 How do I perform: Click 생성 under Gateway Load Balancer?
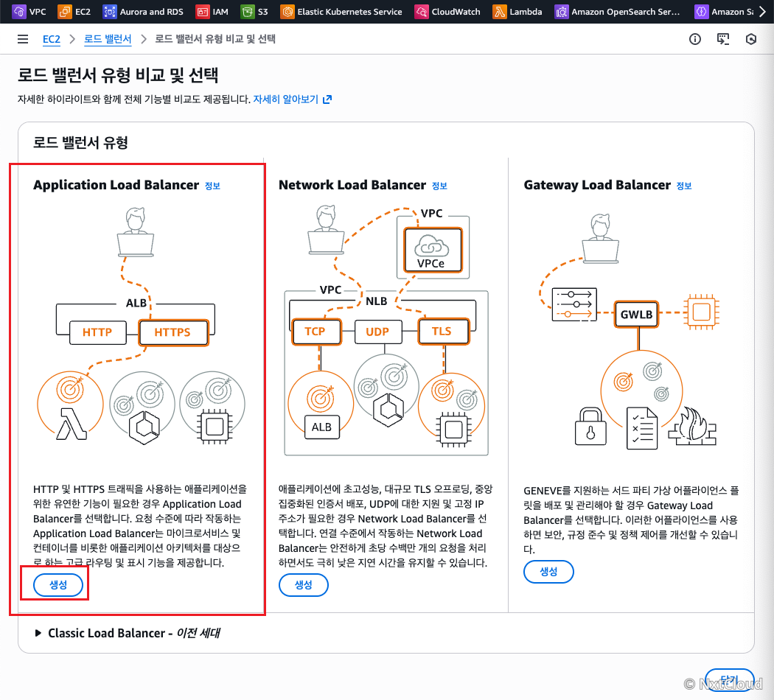[x=548, y=572]
